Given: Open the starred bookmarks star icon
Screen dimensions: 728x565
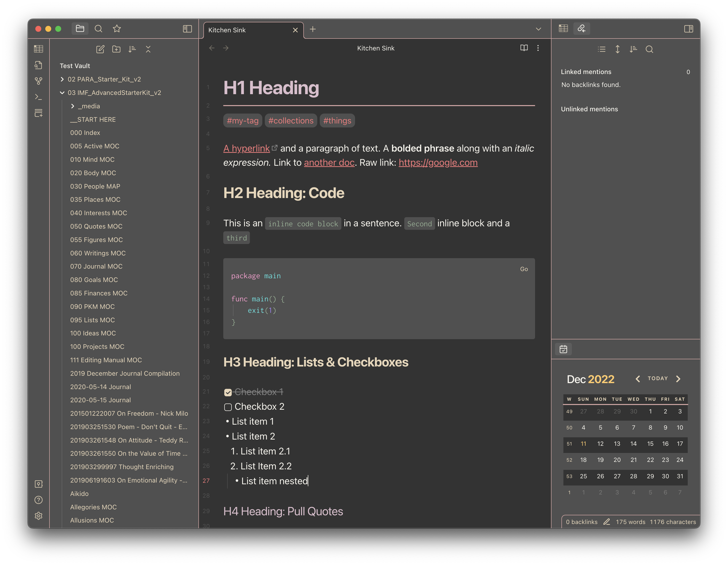Looking at the screenshot, I should (117, 29).
